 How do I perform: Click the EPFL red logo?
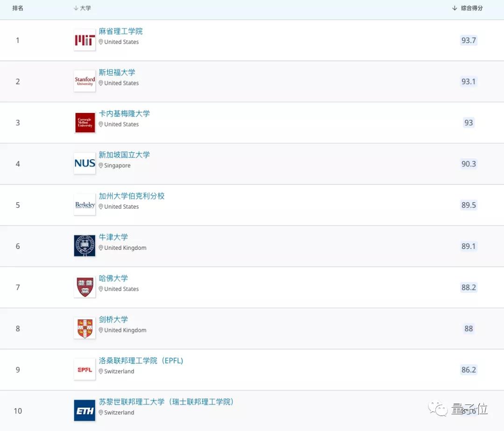click(x=84, y=369)
